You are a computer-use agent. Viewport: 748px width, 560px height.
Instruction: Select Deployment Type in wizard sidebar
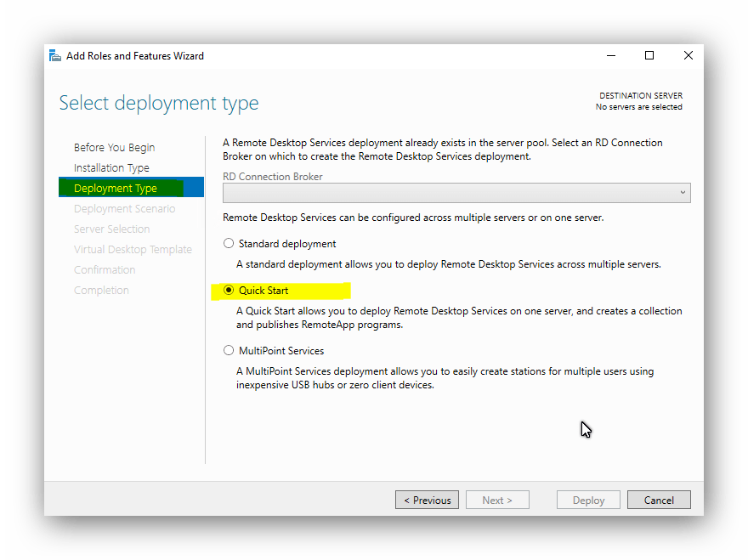point(131,188)
